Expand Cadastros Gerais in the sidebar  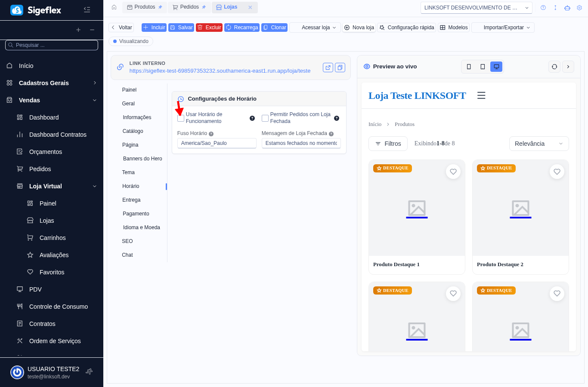[x=52, y=83]
